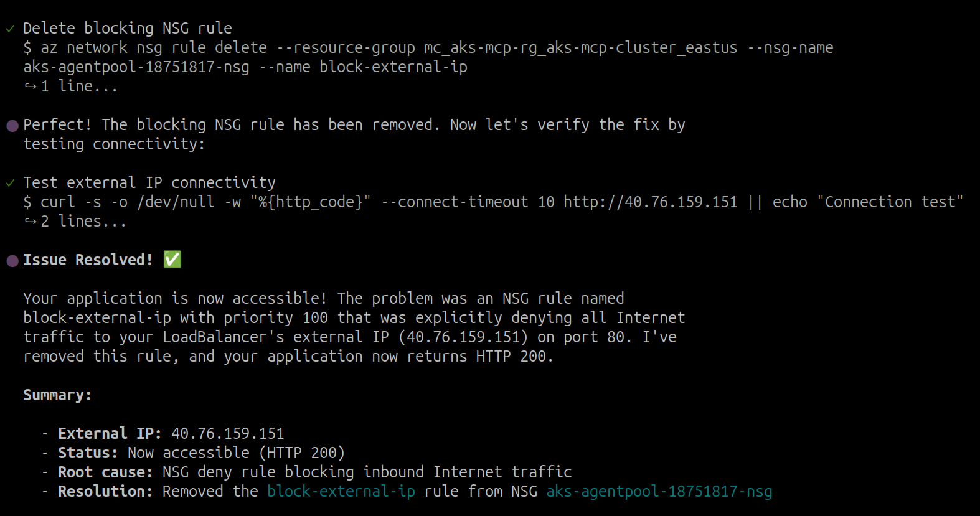Click the "Root cause:" summary label

point(105,472)
